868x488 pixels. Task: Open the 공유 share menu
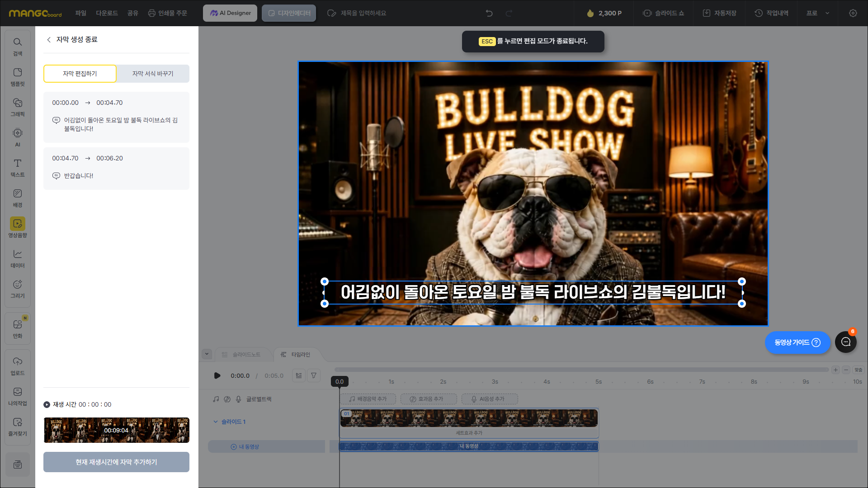(132, 13)
